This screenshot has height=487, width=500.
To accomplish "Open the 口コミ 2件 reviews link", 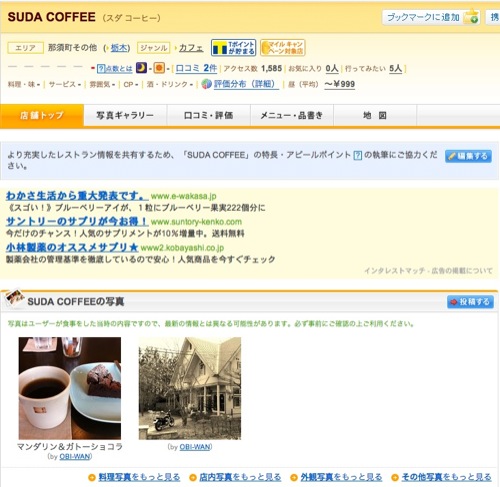I will click(196, 68).
